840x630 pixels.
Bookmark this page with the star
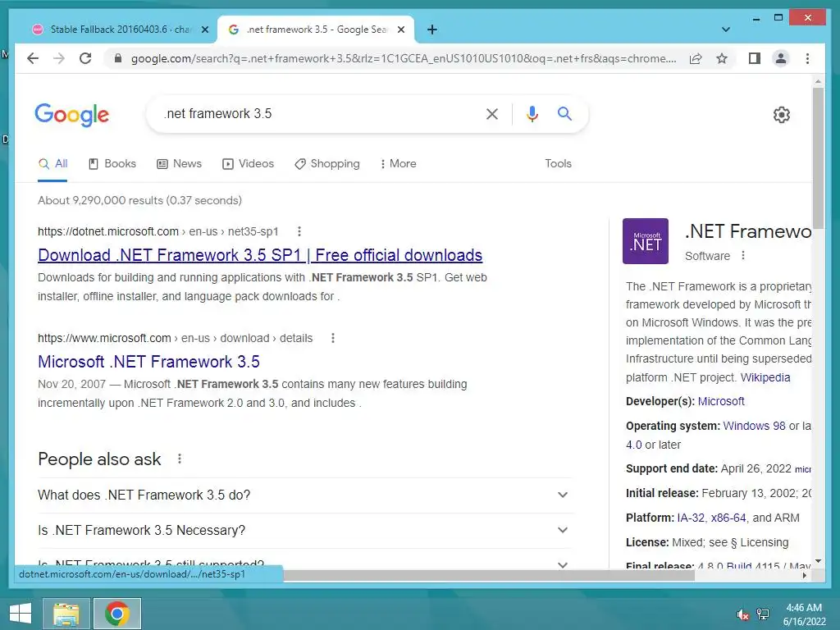tap(722, 58)
